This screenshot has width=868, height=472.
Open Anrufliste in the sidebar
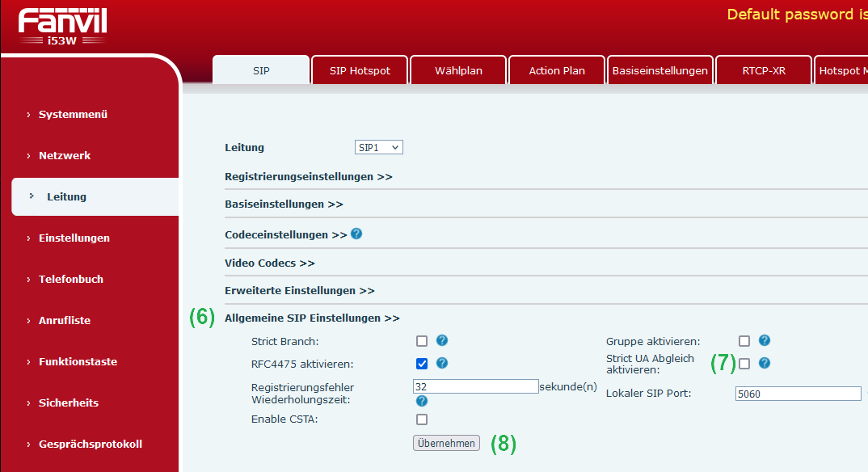coord(64,320)
